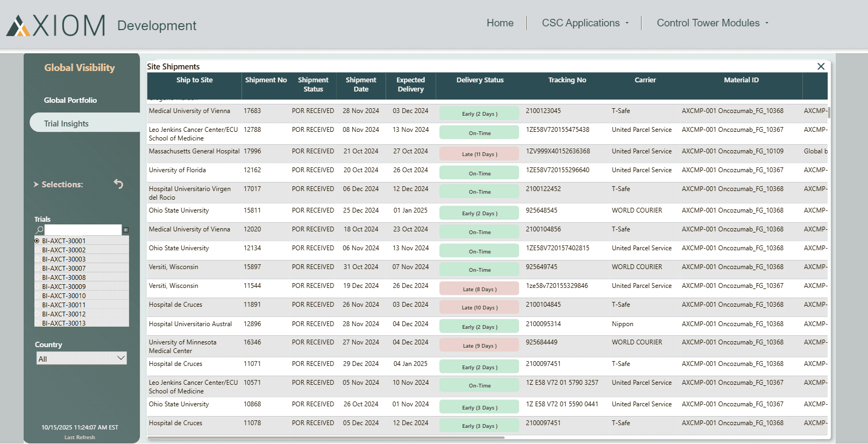The width and height of the screenshot is (868, 444).
Task: Sort by Expected Delivery column
Action: (x=411, y=84)
